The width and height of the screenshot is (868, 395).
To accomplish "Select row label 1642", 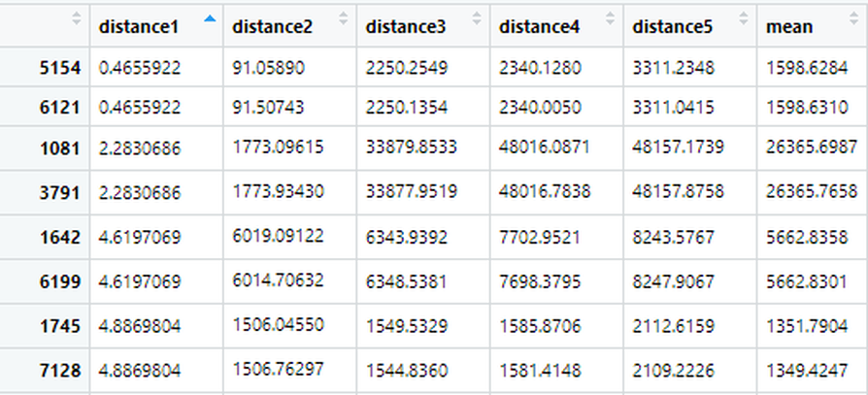I will click(61, 235).
